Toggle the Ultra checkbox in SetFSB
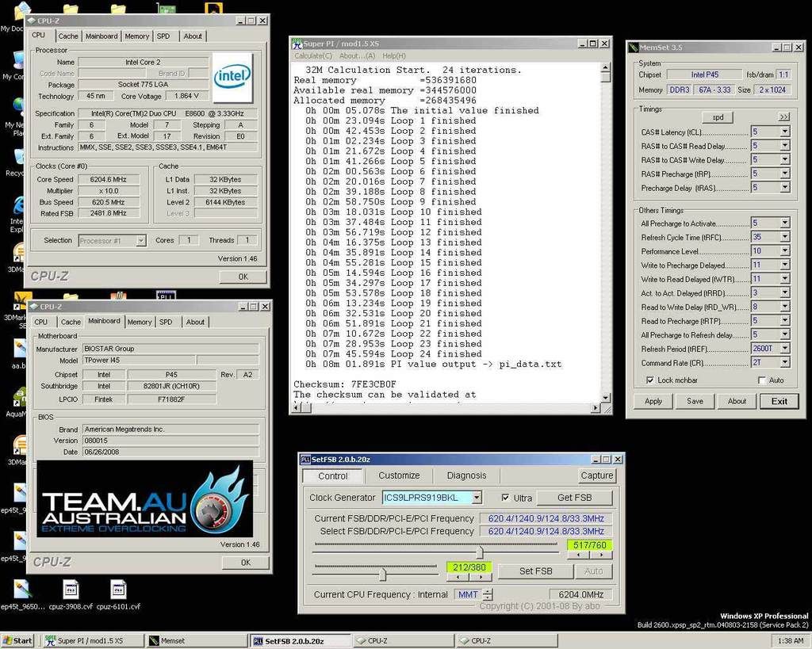This screenshot has height=649, width=812. click(x=505, y=498)
